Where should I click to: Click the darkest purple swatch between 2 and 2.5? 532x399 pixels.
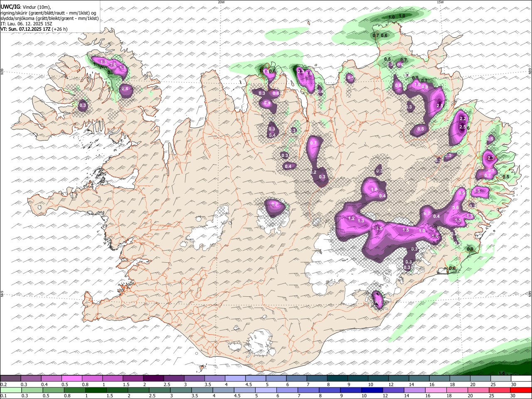pyautogui.click(x=153, y=379)
